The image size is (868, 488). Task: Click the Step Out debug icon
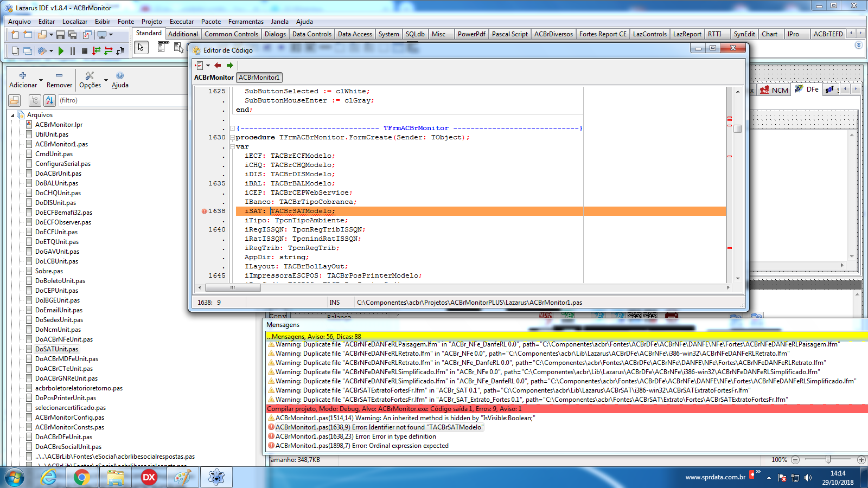click(120, 51)
